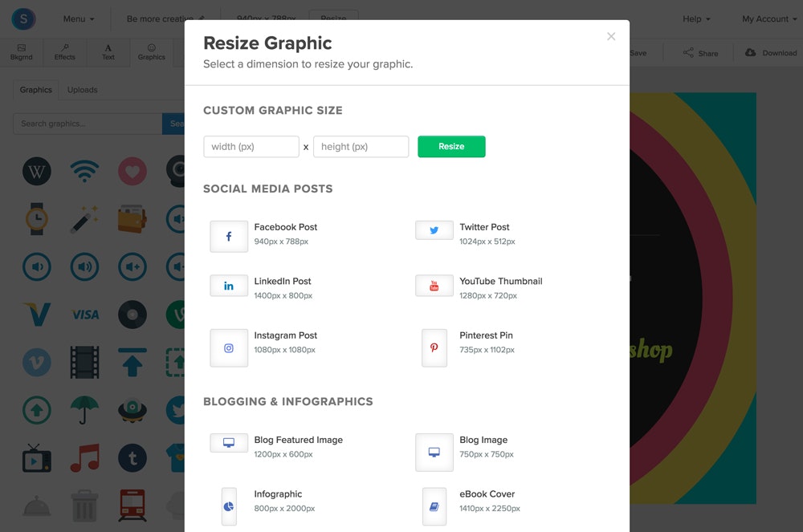Viewport: 803px width, 532px height.
Task: Open the Menu dropdown
Action: point(79,19)
